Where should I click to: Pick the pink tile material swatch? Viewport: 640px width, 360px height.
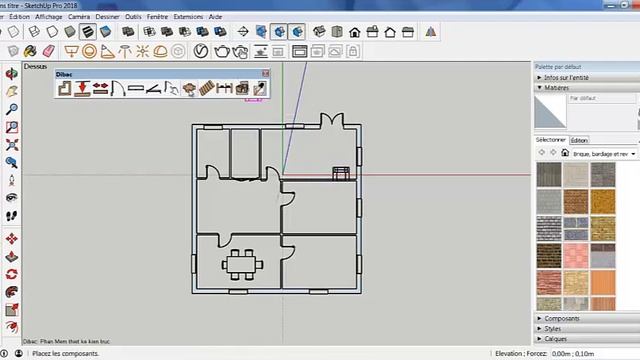(x=576, y=256)
